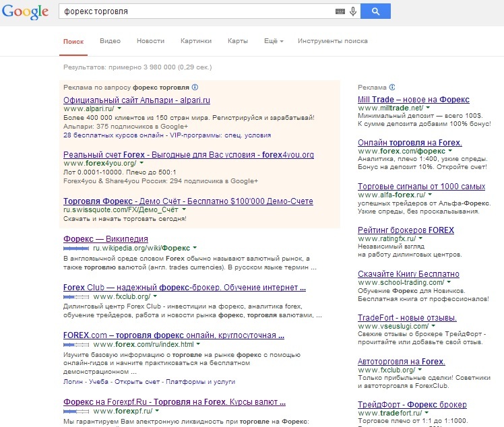Click Альпари: 375 подписчиков в Google+ text
Screen dimensions: 504x427
pyautogui.click(x=126, y=127)
